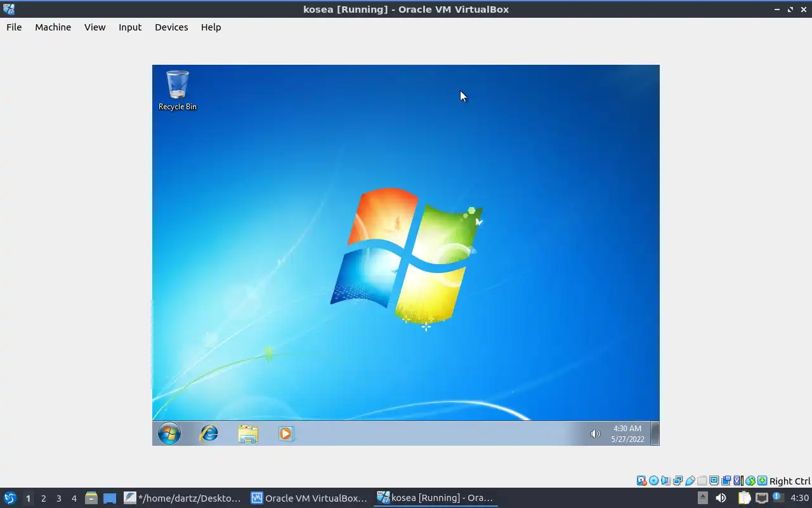
Task: Switch to host workspace 1
Action: pyautogui.click(x=28, y=498)
